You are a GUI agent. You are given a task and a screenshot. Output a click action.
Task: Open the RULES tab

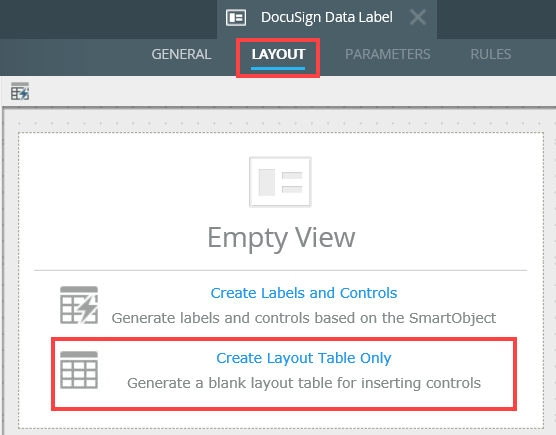491,54
